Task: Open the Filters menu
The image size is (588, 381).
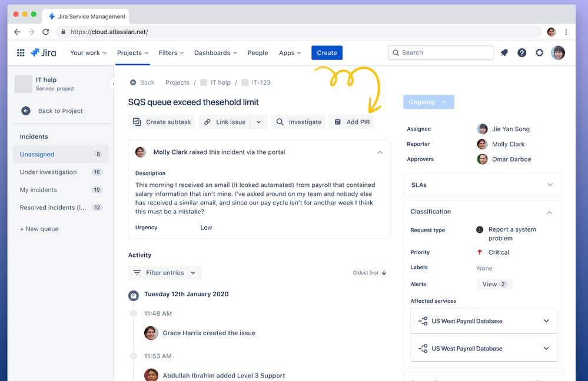Action: coord(171,53)
